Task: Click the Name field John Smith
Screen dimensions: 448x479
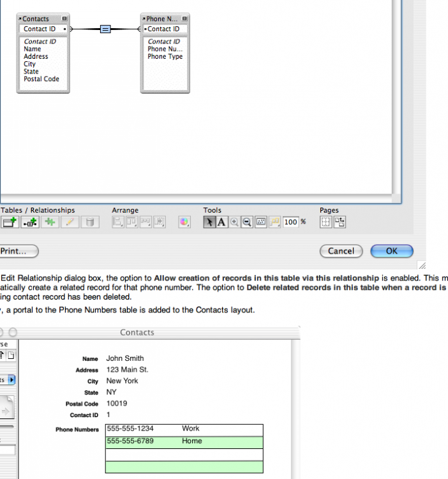Action: pos(125,358)
